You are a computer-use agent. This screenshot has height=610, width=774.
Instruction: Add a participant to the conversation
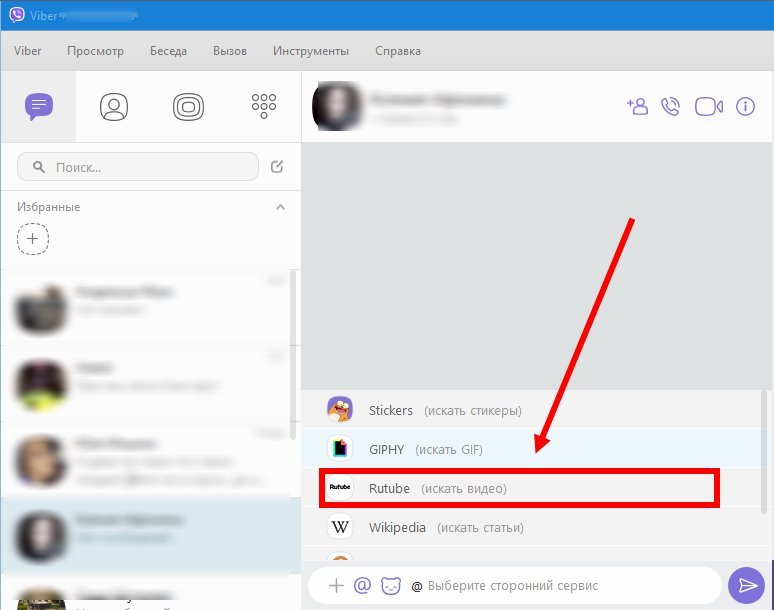click(637, 106)
